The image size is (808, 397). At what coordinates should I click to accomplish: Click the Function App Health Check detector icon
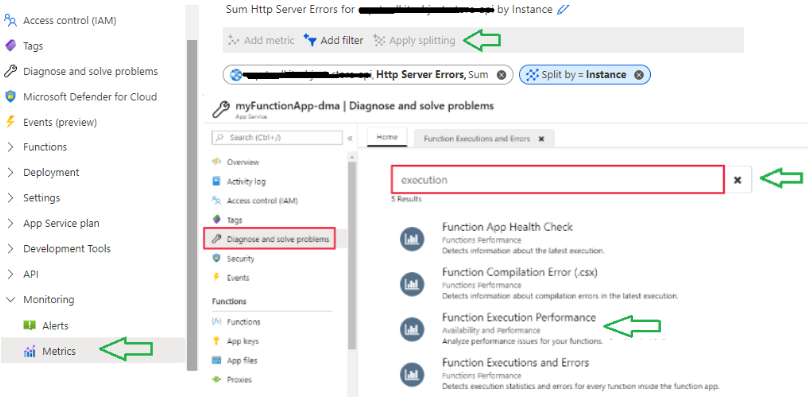412,239
